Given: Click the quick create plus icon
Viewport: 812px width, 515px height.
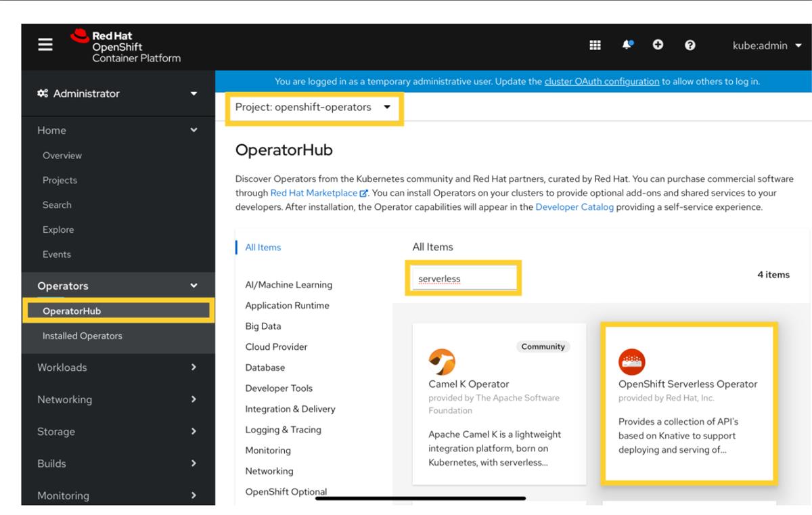Looking at the screenshot, I should point(658,45).
